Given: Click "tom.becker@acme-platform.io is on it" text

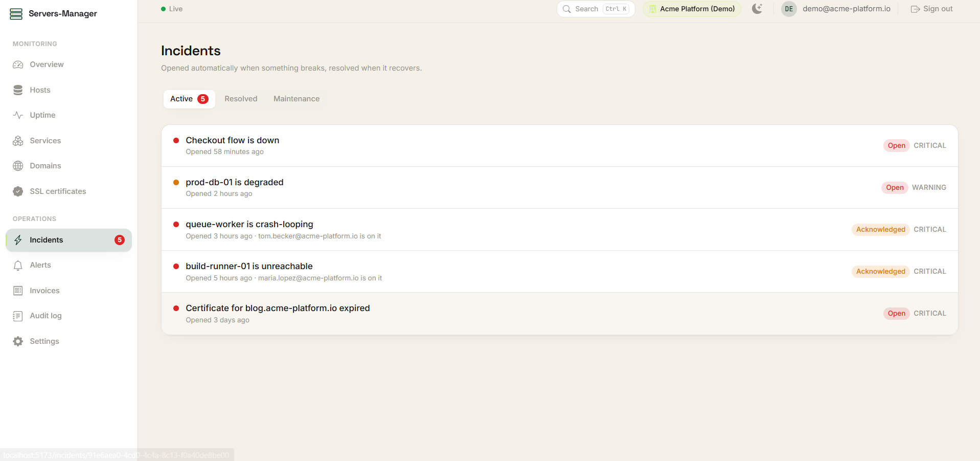Looking at the screenshot, I should 320,236.
